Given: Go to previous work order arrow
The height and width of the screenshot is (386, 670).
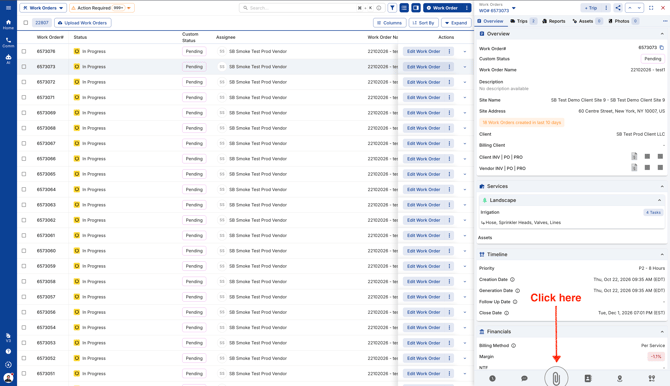Looking at the screenshot, I should tap(629, 8).
